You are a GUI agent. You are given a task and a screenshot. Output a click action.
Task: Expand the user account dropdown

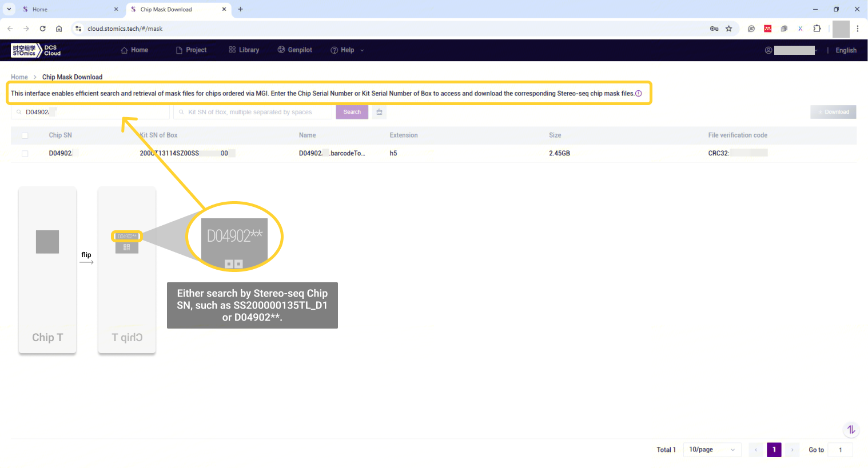point(794,50)
